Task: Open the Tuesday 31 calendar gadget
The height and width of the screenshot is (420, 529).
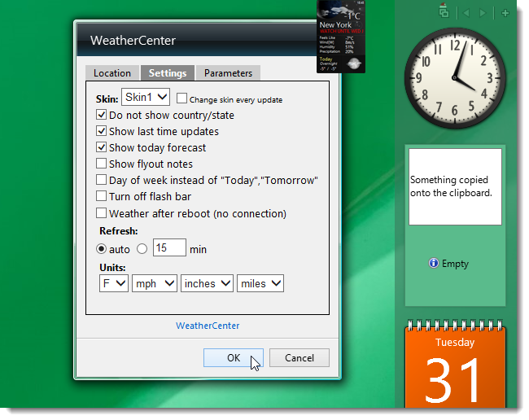Action: [x=455, y=365]
